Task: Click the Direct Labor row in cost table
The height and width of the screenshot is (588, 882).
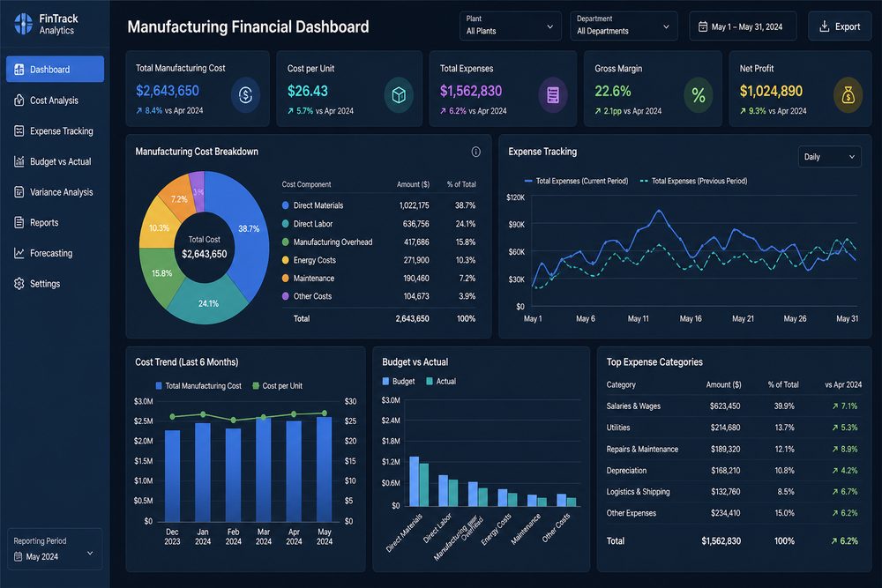Action: 378,224
